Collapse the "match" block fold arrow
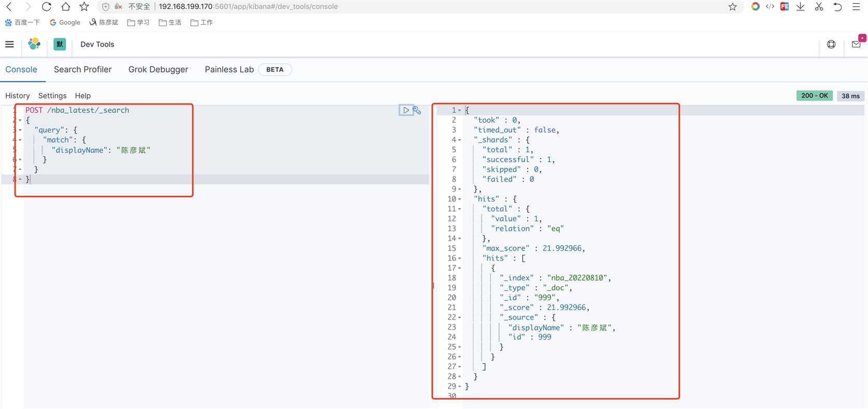 (x=20, y=140)
